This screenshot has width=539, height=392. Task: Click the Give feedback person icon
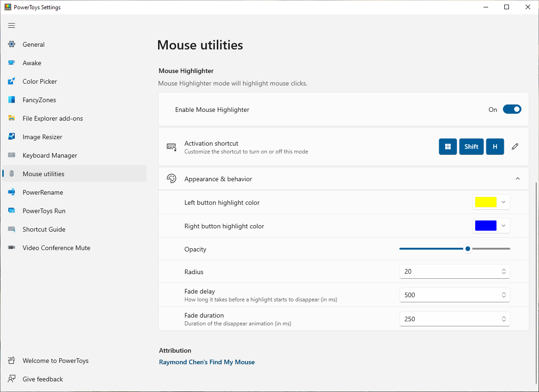tap(12, 379)
